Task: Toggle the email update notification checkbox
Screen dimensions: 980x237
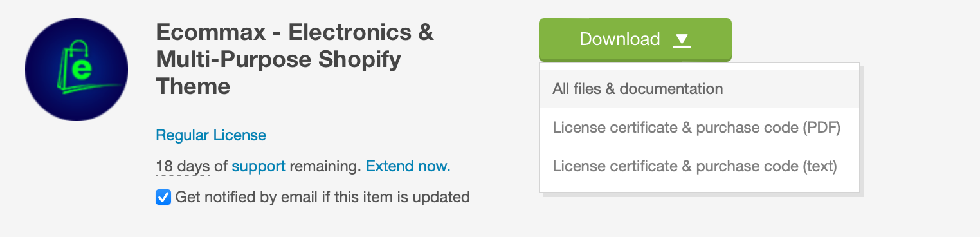Action: pos(163,197)
